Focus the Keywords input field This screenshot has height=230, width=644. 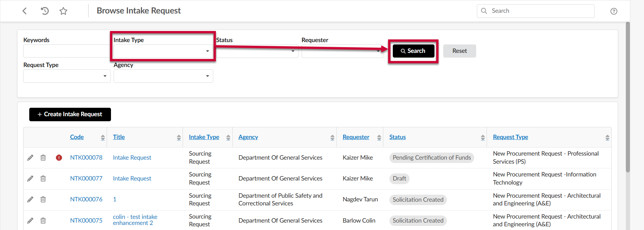tap(67, 51)
